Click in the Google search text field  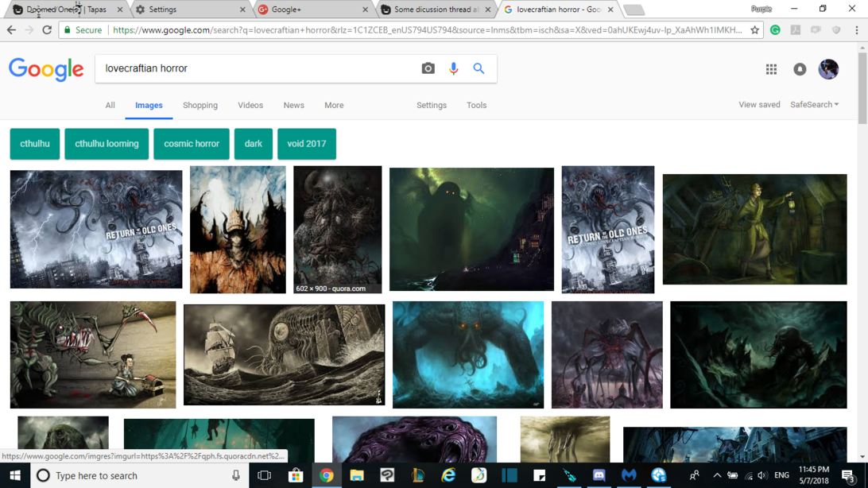pyautogui.click(x=254, y=68)
